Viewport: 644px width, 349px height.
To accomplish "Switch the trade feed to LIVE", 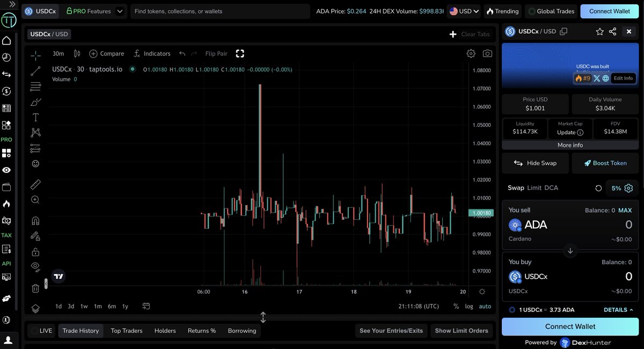I will 41,331.
